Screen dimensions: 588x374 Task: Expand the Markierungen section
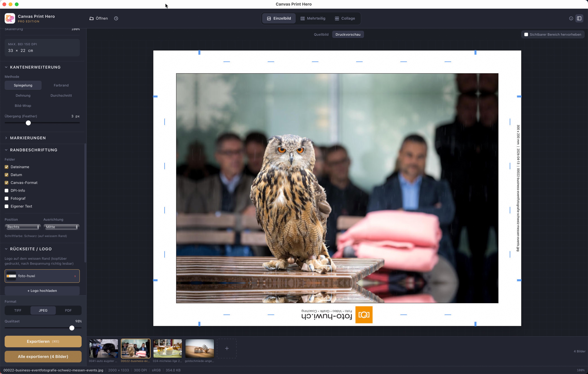(x=28, y=138)
